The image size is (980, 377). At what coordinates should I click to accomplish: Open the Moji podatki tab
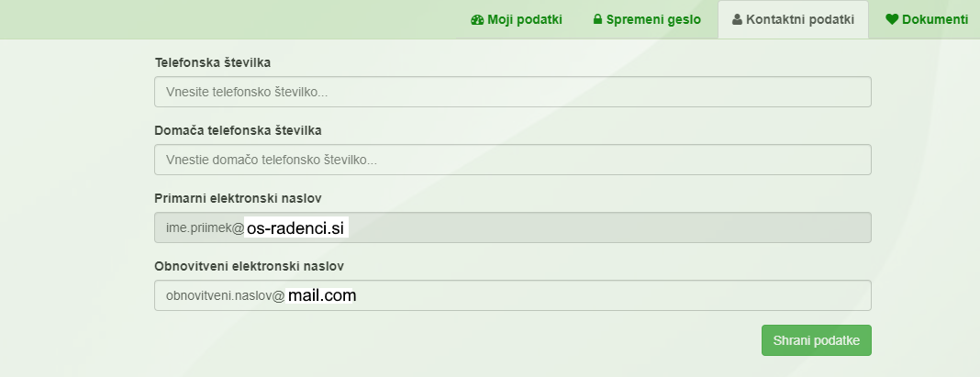point(524,19)
